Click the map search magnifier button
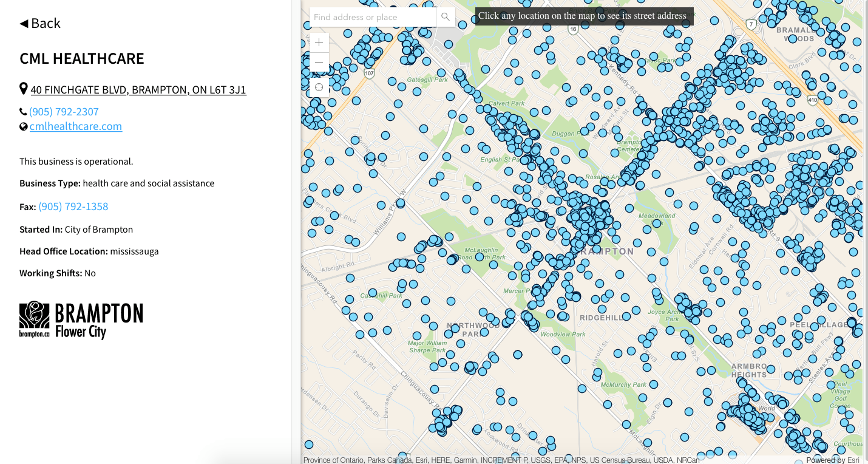Image resolution: width=868 pixels, height=464 pixels. click(x=446, y=17)
